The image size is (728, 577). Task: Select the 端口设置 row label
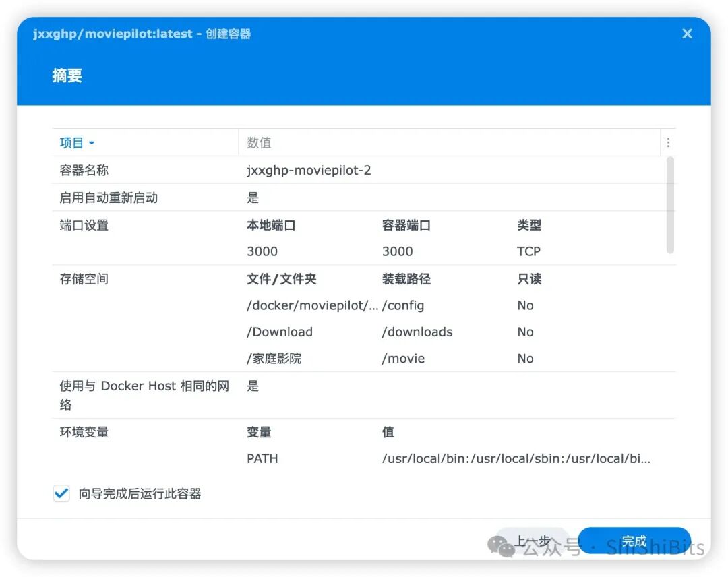tap(84, 225)
